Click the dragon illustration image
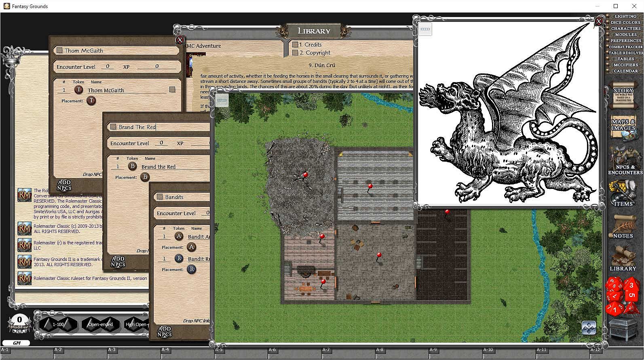The image size is (644, 360). (508, 113)
